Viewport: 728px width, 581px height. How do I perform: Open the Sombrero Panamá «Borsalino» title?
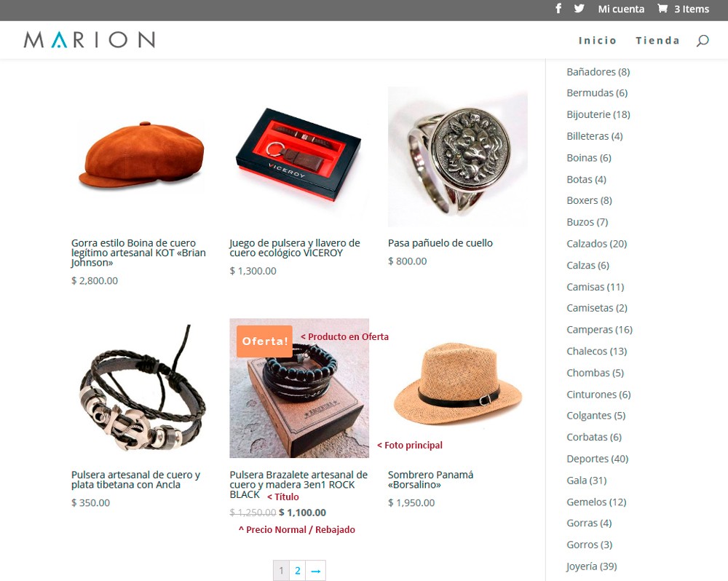(x=430, y=480)
